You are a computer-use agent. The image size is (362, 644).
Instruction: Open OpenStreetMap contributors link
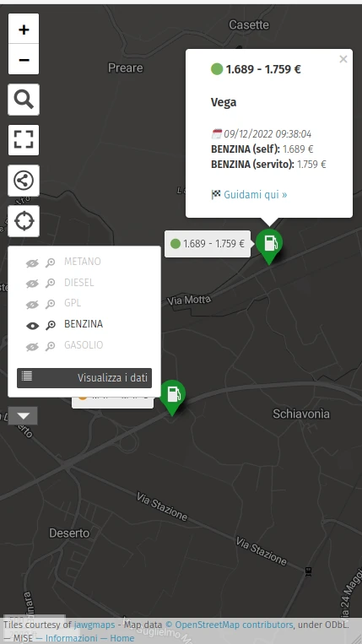(x=229, y=625)
